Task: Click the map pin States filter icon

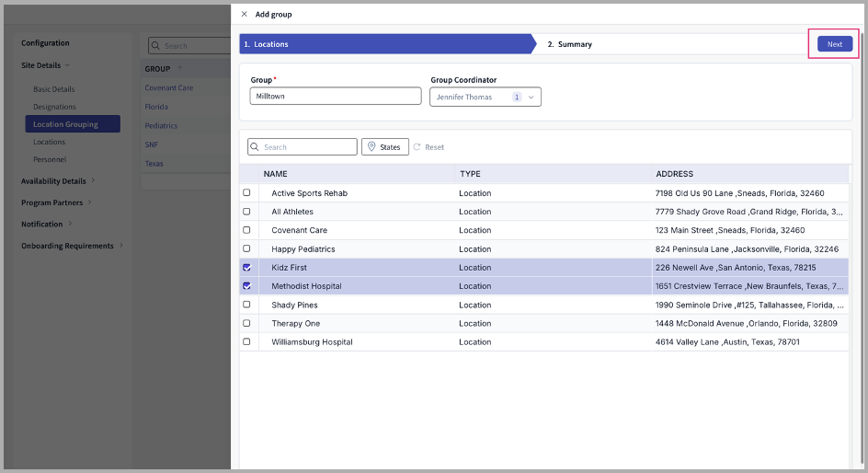Action: tap(371, 147)
